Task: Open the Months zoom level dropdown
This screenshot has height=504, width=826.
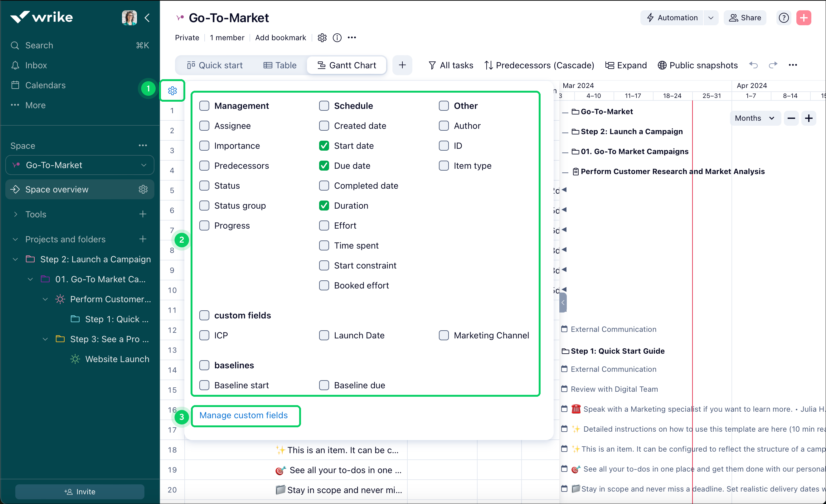Action: 755,118
